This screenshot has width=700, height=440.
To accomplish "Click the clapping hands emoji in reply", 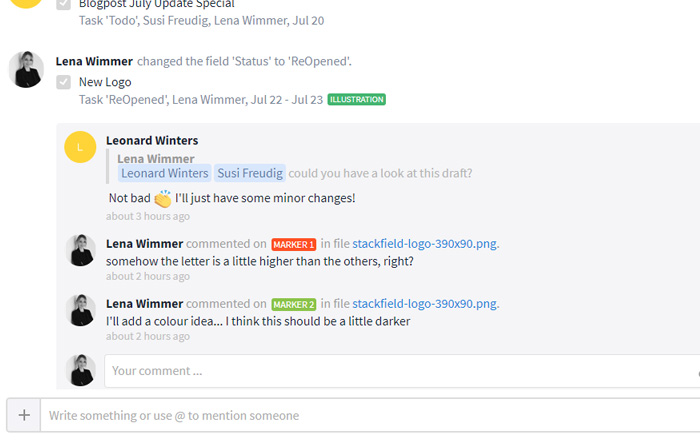I will (163, 199).
